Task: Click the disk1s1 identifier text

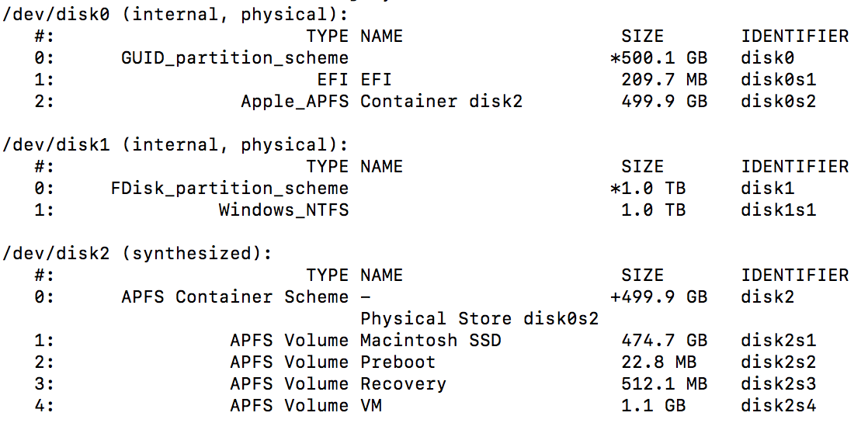Action: point(778,210)
